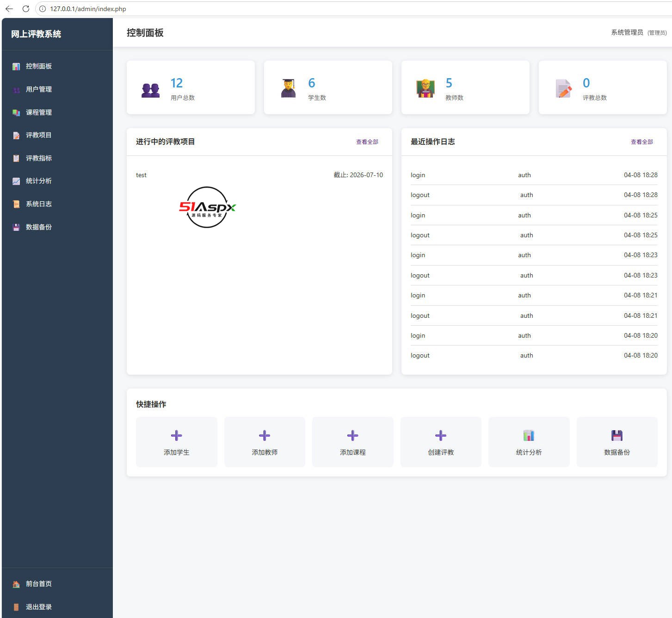
Task: Open 评教项目 menu item
Action: [x=57, y=135]
